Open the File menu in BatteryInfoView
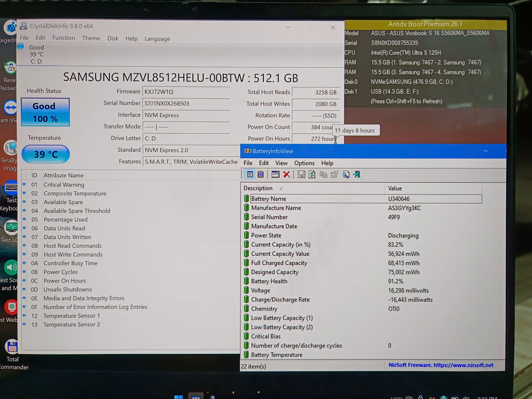 point(248,163)
